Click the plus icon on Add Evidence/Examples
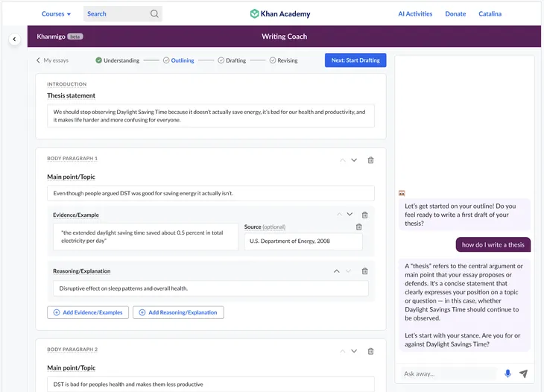The image size is (544, 392). click(57, 312)
